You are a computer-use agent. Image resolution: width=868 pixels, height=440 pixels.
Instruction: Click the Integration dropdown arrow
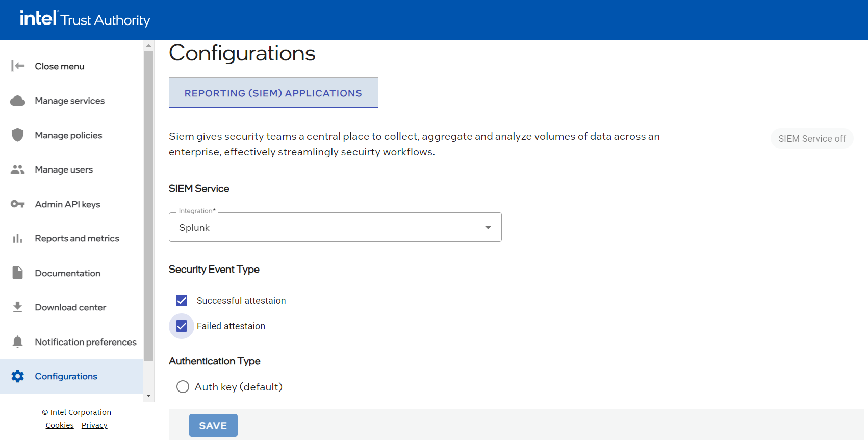tap(488, 227)
